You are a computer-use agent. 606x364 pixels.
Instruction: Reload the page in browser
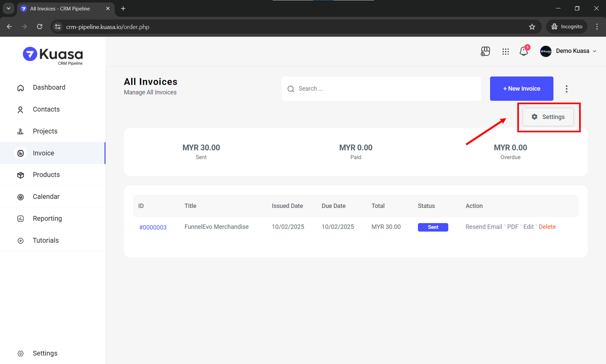point(39,27)
